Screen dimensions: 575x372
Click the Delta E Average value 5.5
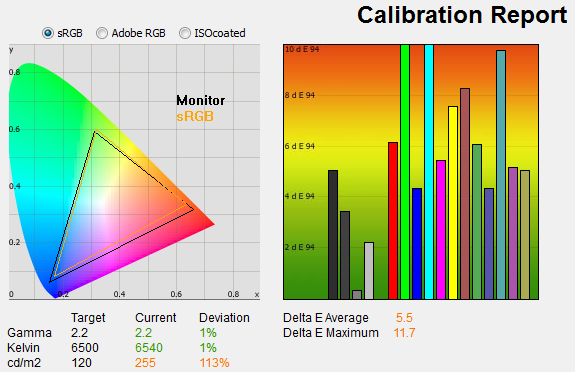[x=404, y=318]
